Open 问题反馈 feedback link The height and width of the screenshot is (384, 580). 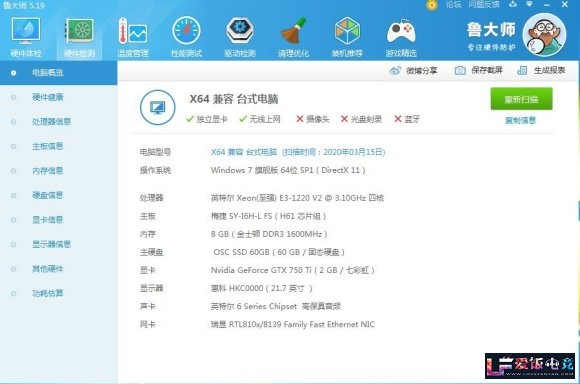click(x=483, y=4)
